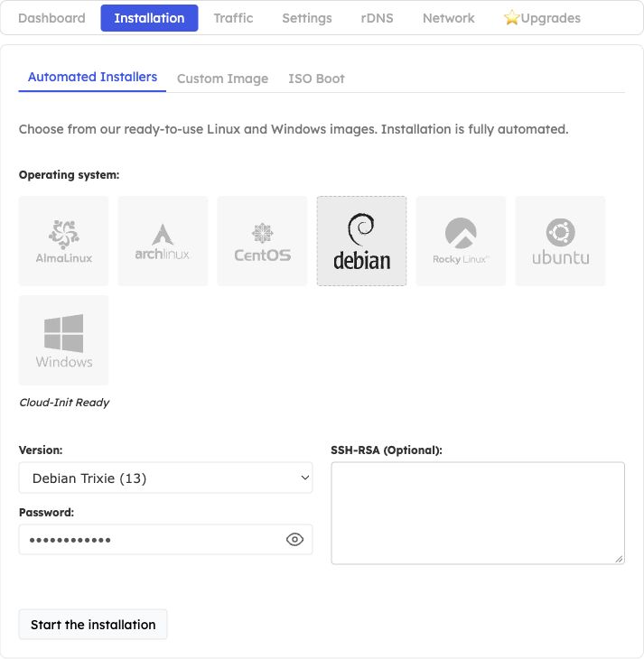Select the AlmaLinux operating system tile

pos(63,241)
